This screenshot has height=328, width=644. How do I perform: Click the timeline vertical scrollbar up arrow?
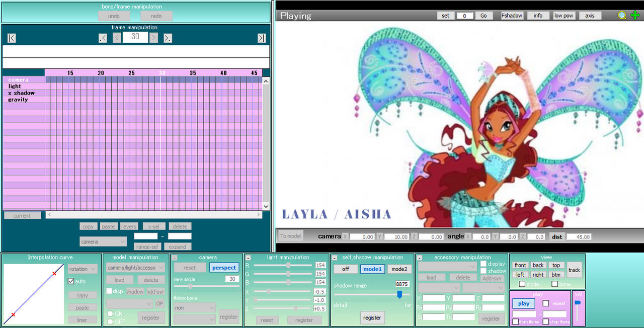tap(266, 80)
